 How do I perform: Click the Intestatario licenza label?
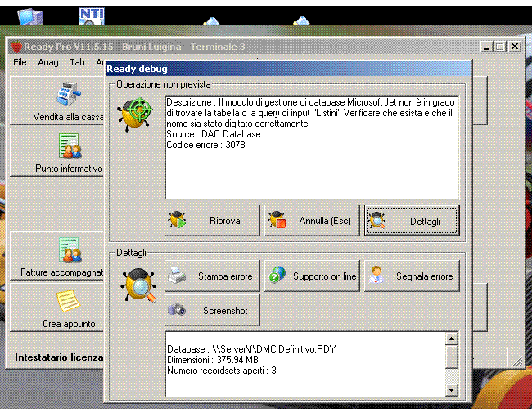pyautogui.click(x=59, y=357)
